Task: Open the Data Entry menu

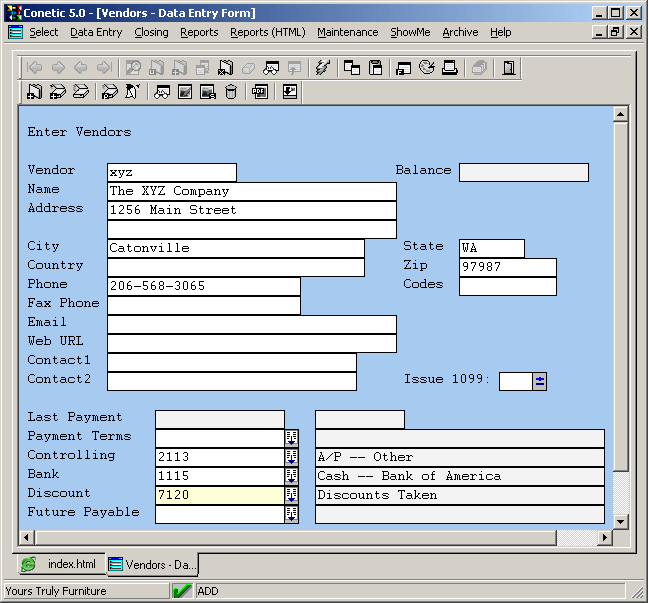Action: (x=96, y=32)
